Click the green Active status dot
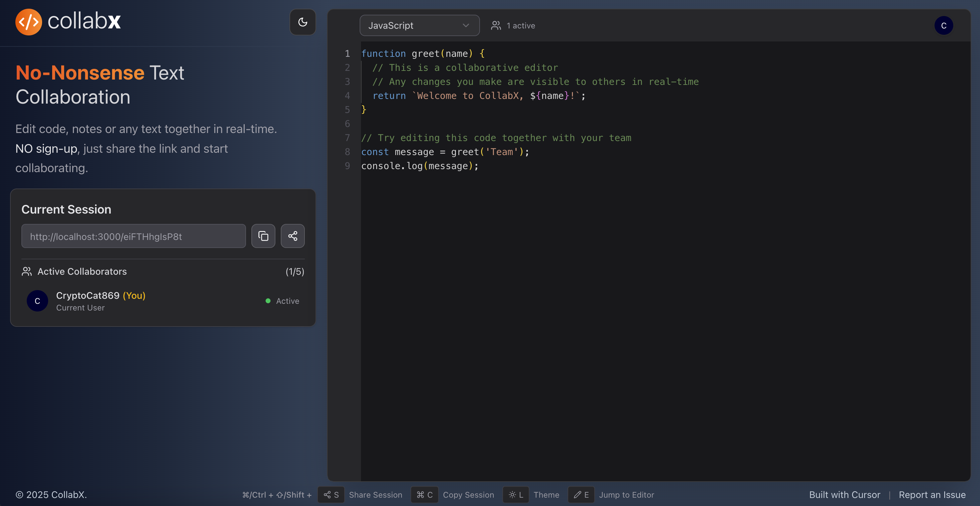Screen dimensions: 980x506 click(267, 300)
